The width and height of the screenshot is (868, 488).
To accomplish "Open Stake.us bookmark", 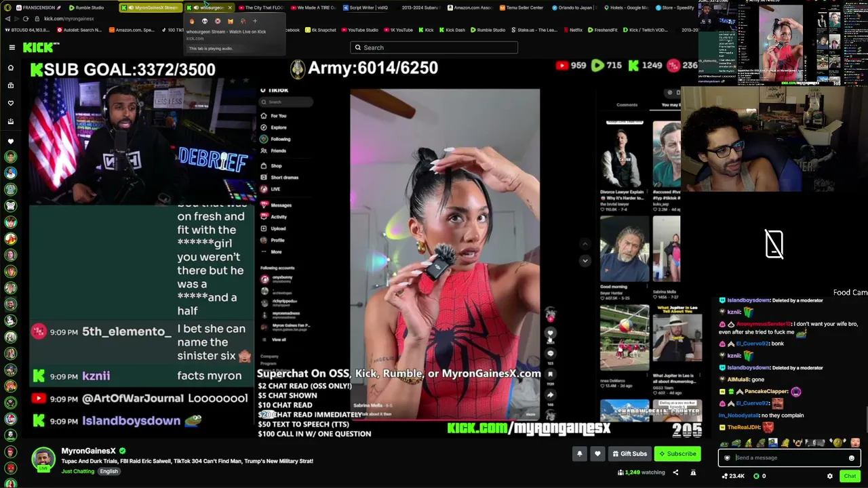I will click(x=536, y=30).
